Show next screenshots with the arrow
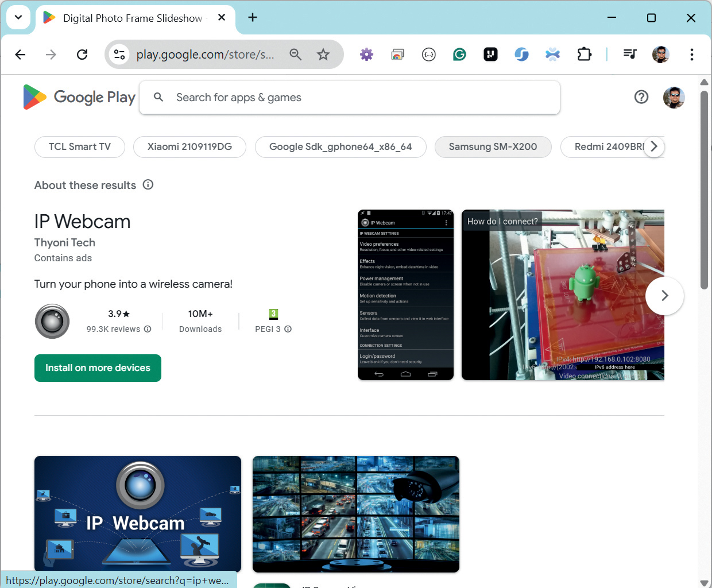Viewport: 712px width, 588px height. click(x=664, y=296)
